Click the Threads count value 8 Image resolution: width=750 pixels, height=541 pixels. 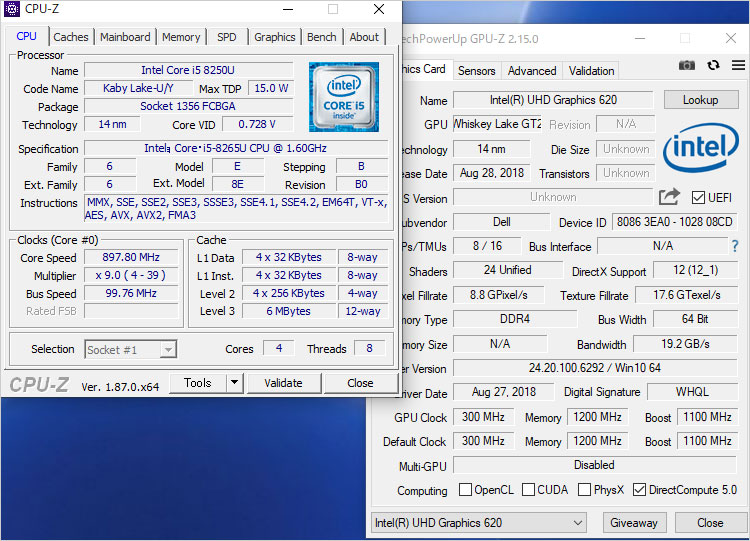369,348
